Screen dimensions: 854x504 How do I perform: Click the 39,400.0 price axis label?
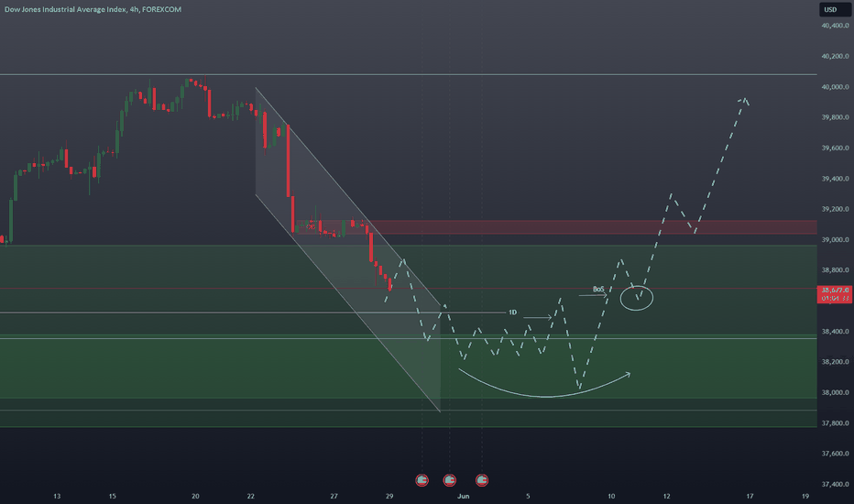click(x=835, y=179)
